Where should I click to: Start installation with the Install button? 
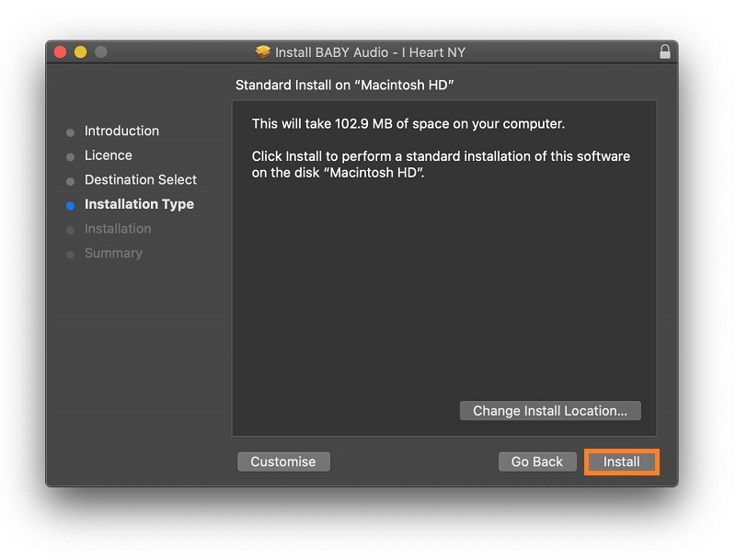click(x=621, y=462)
